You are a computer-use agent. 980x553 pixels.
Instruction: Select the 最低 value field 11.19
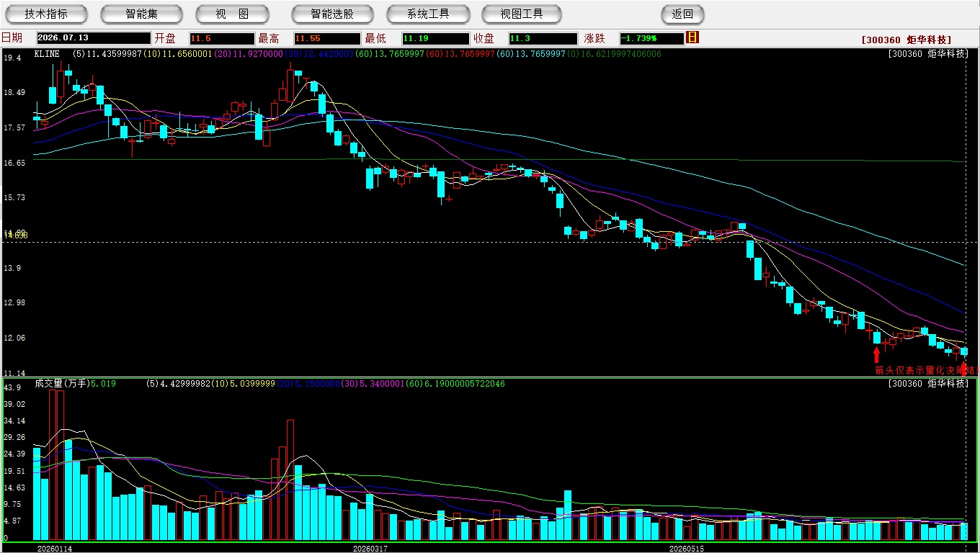tap(435, 38)
